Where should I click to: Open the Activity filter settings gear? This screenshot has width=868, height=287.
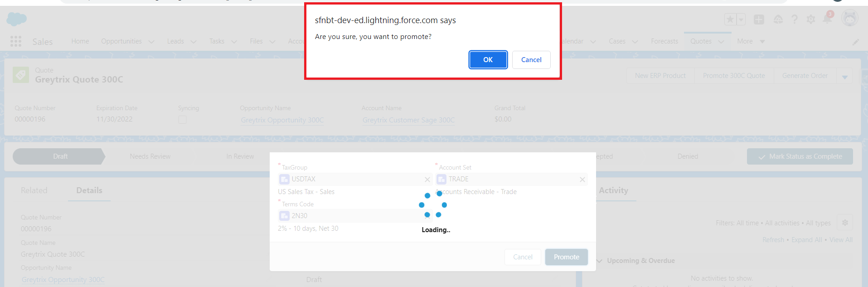[845, 223]
